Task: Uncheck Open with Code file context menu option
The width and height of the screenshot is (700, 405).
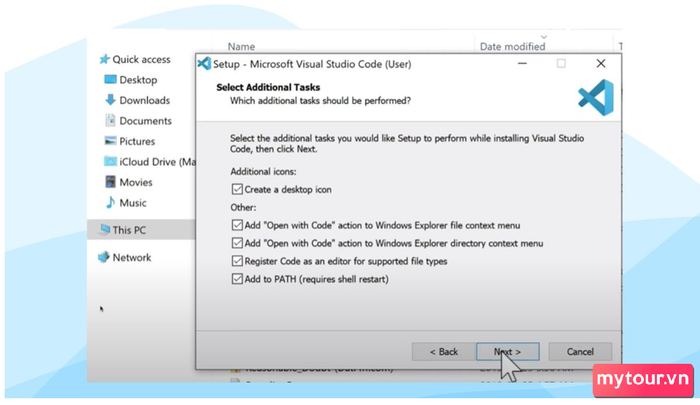Action: (237, 225)
